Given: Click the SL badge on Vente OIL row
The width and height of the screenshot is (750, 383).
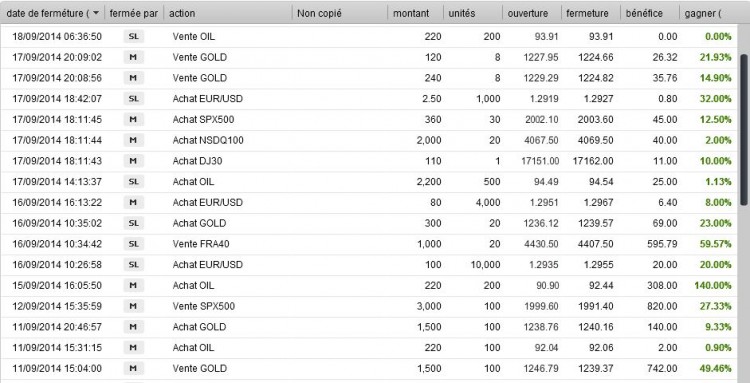Looking at the screenshot, I should click(133, 36).
